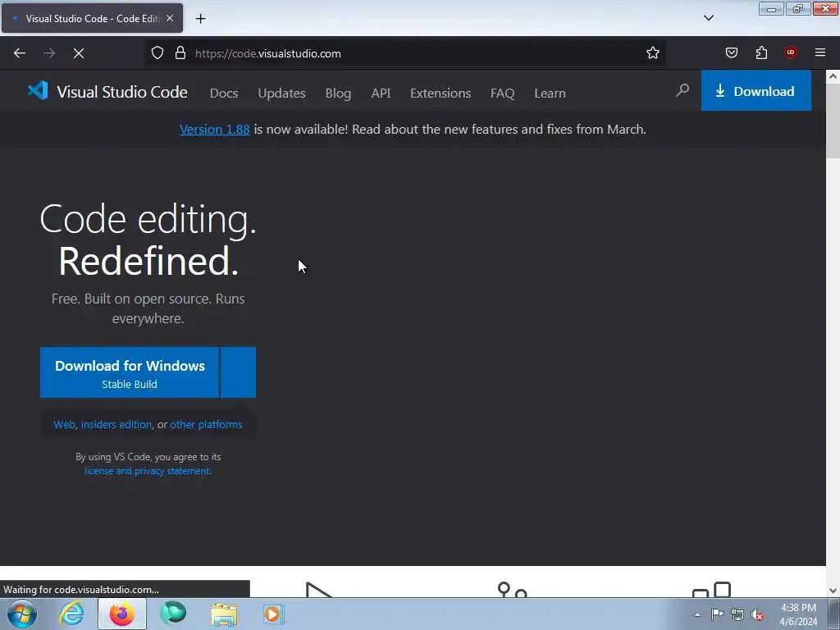The height and width of the screenshot is (630, 840).
Task: Close the Visual Studio Code tab
Action: (170, 18)
